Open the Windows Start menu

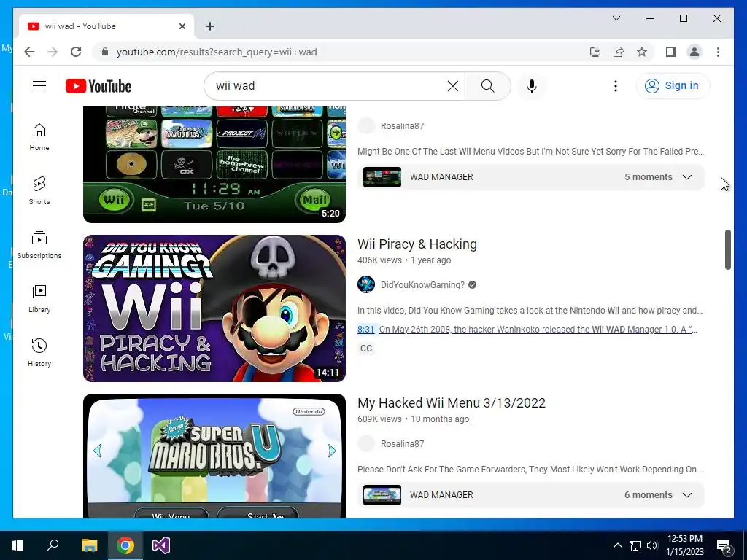coord(18,545)
